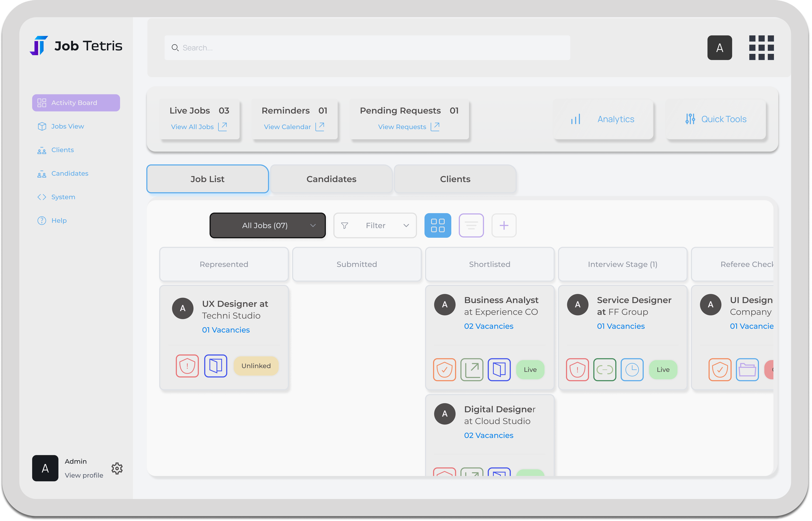Toggle the Live badge on Service Designer card
The height and width of the screenshot is (521, 812).
[663, 370]
